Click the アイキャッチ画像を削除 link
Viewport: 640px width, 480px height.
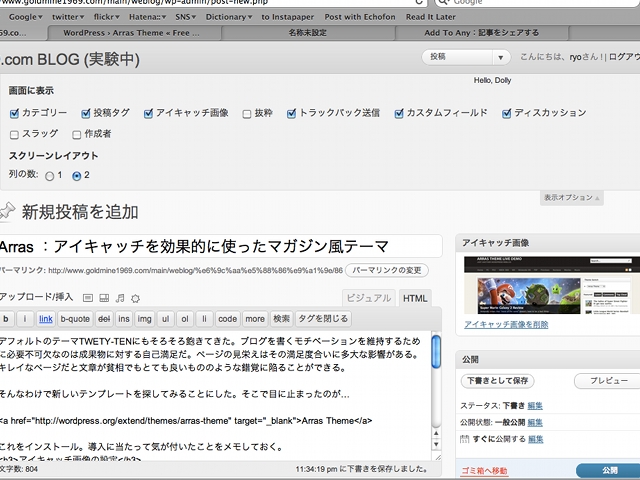click(506, 324)
